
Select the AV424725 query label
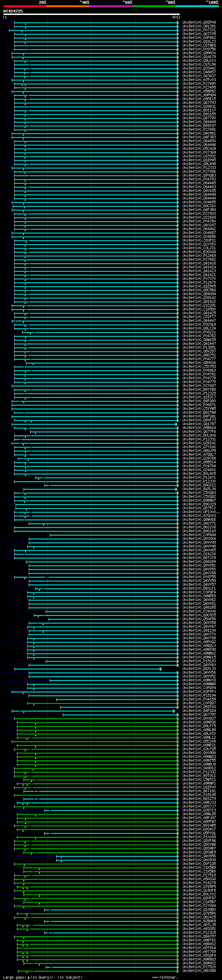pos(13,11)
